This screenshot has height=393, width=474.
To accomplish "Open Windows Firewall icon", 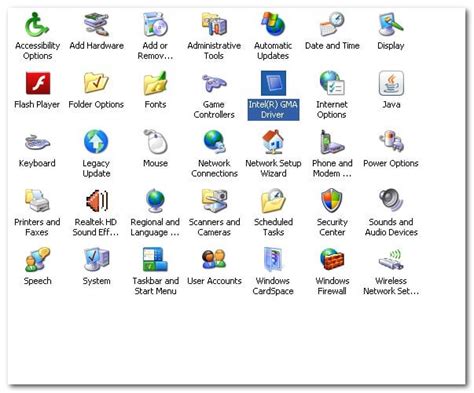I will click(x=332, y=259).
